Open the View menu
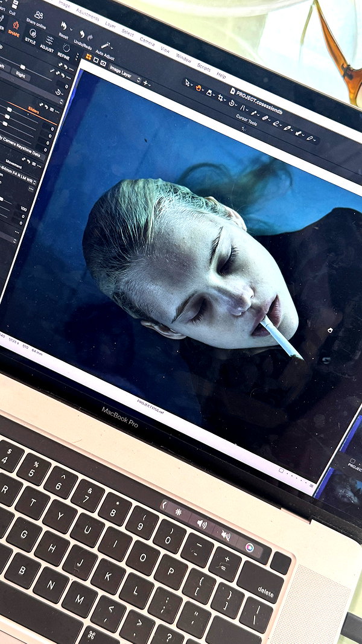 point(165,49)
